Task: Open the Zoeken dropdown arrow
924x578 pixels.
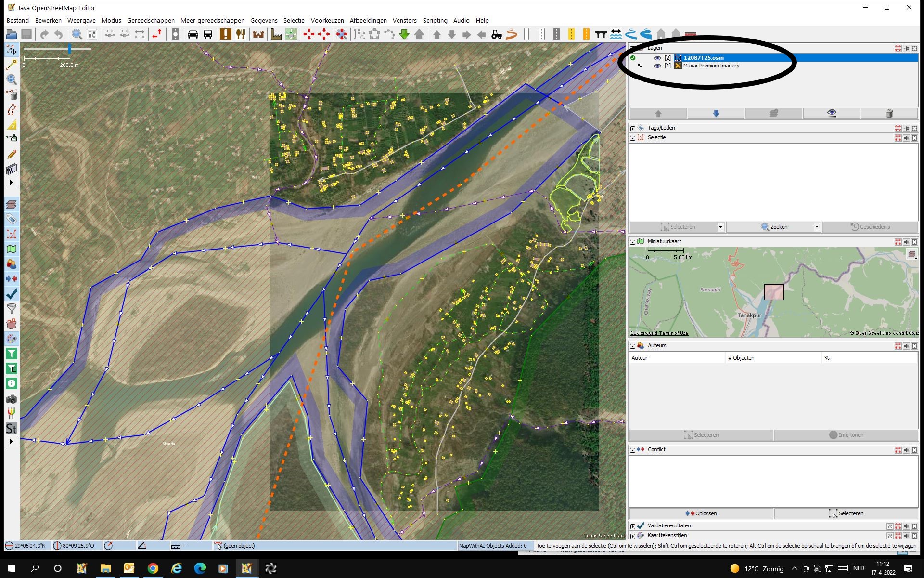Action: tap(817, 227)
